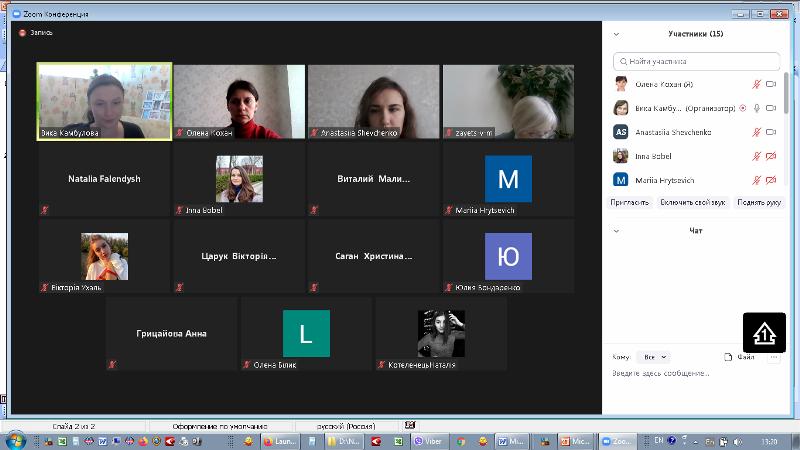Click the Zoom logo in title bar
The width and height of the screenshot is (800, 450).
coord(17,14)
